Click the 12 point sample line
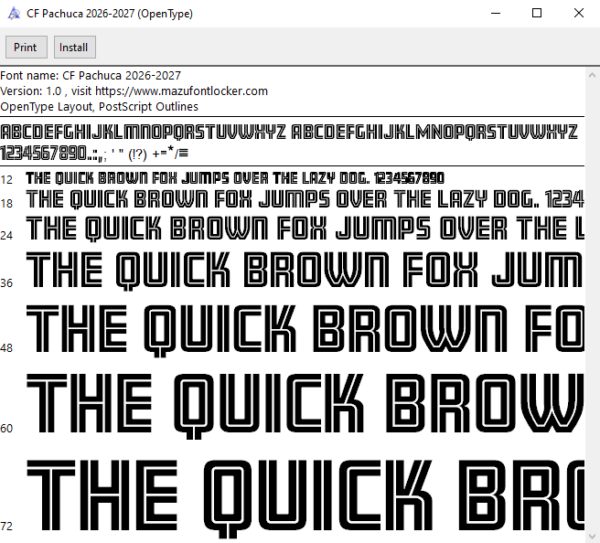 [x=235, y=178]
